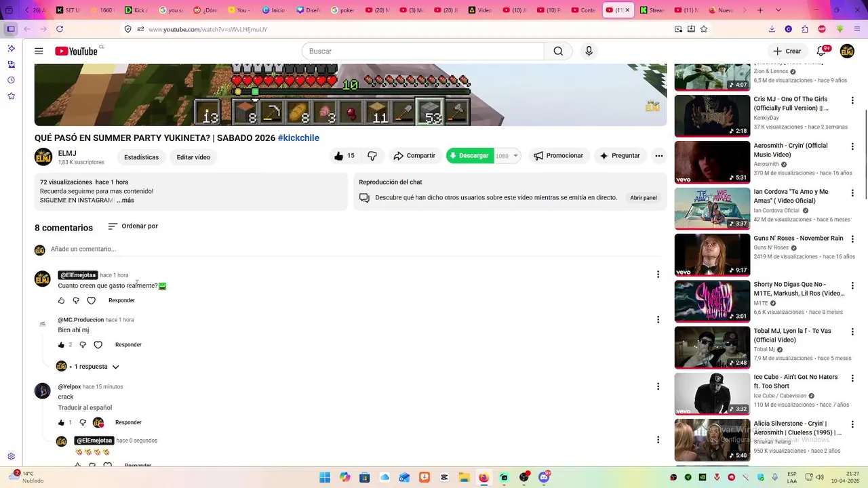Heart the 'Bien ahí mj' comment

coord(98,345)
